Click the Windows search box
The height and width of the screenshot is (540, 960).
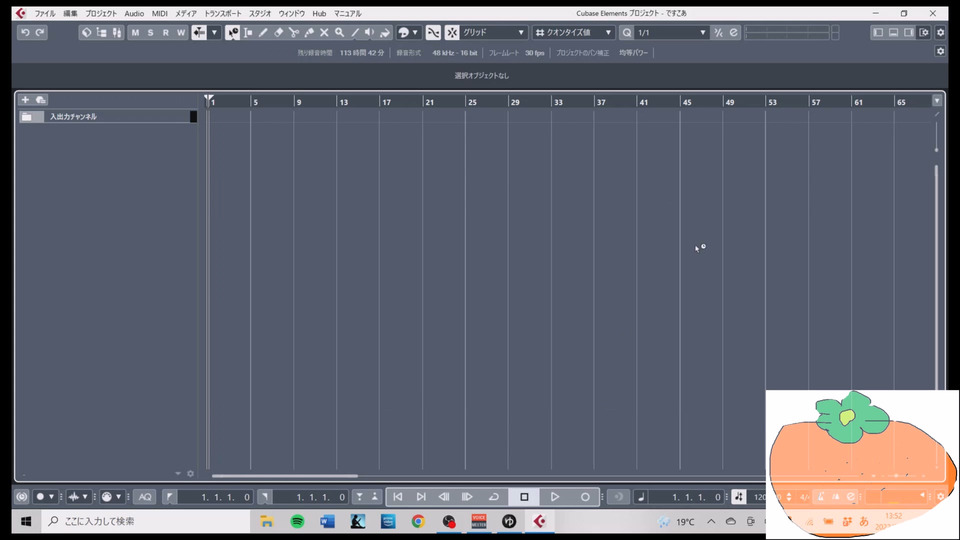(x=146, y=521)
